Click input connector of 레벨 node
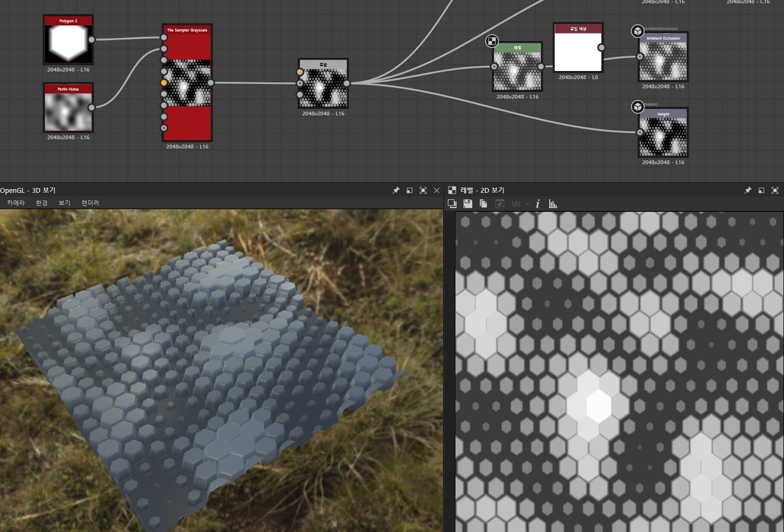Image resolution: width=784 pixels, height=532 pixels. [494, 67]
